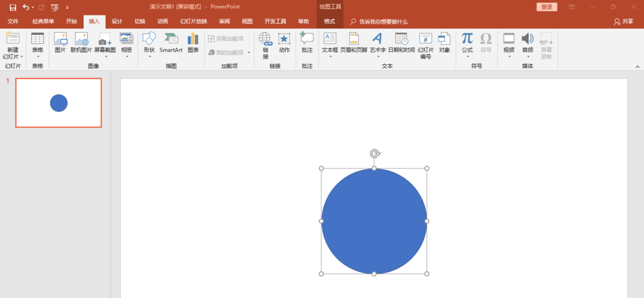Insert a hyperlink with 链接
This screenshot has width=644, height=298.
(x=265, y=46)
